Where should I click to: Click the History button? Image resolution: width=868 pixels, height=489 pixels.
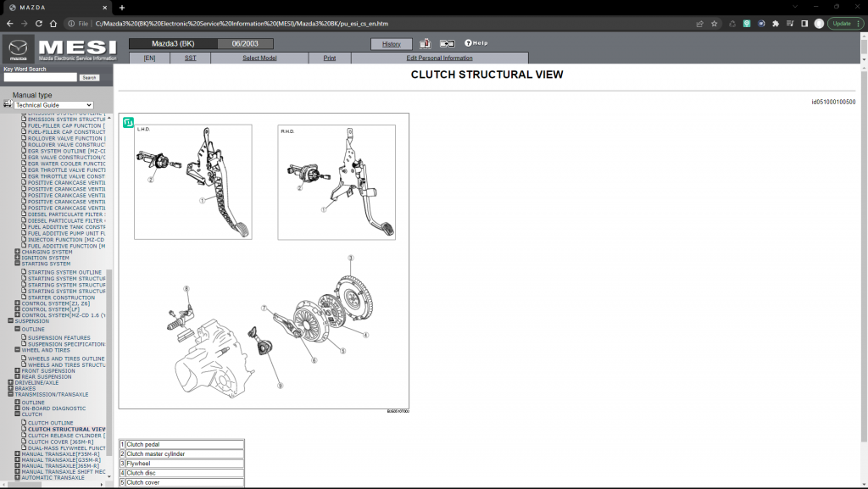coord(392,44)
